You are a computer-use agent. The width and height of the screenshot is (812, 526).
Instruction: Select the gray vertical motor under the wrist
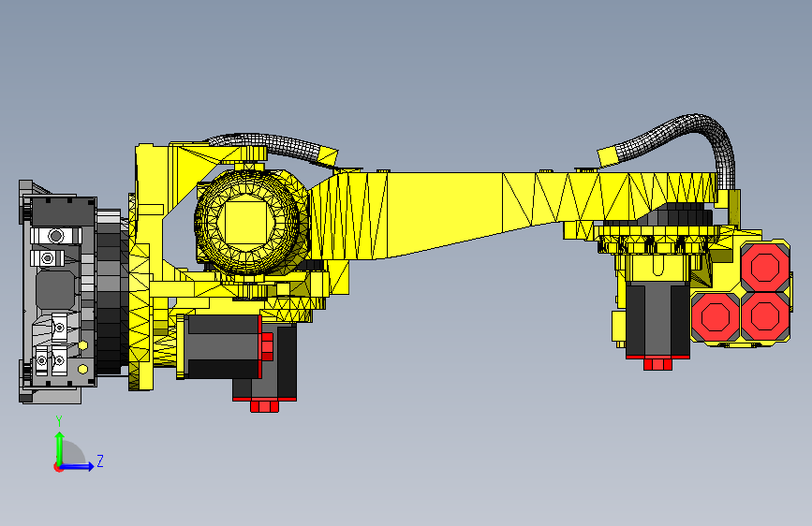(657, 318)
